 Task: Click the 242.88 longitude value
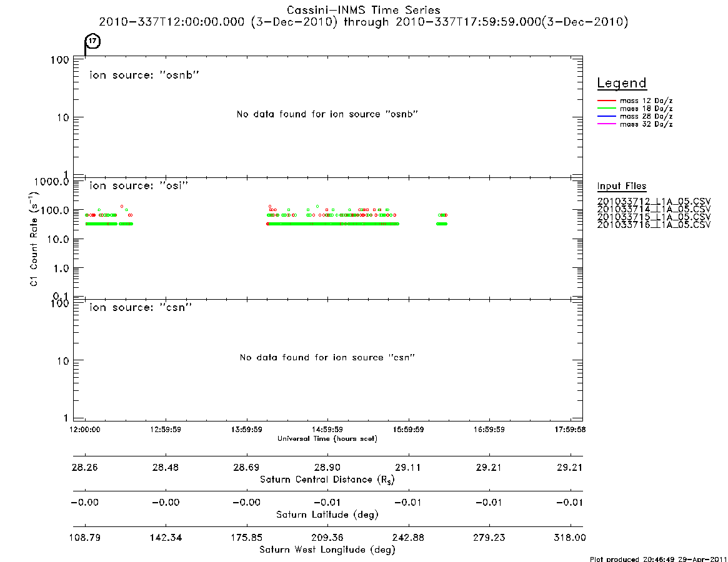(409, 538)
